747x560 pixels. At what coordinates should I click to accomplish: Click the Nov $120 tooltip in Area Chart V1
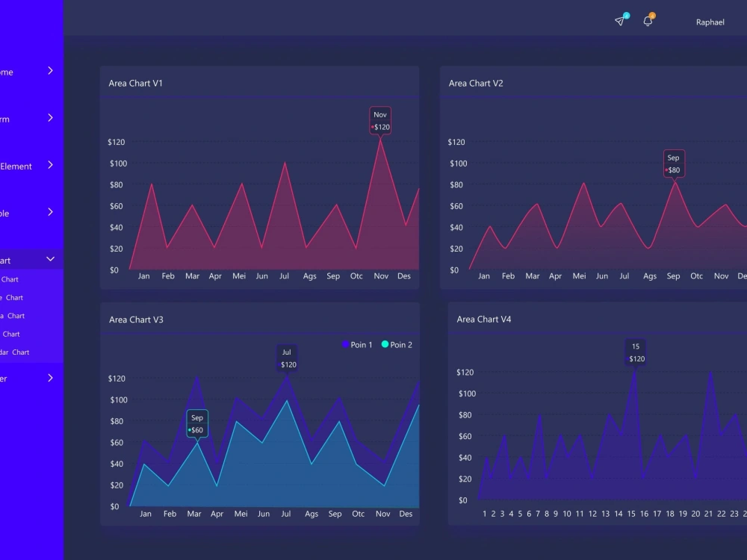point(380,121)
